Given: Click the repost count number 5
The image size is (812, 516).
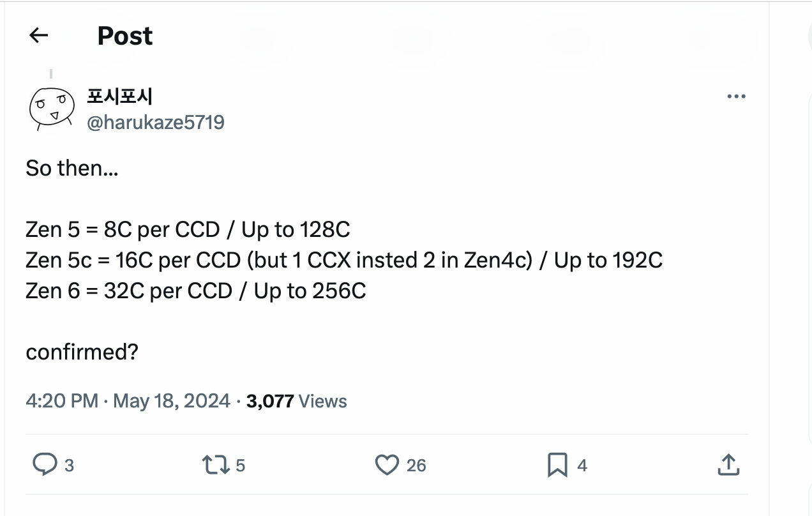Looking at the screenshot, I should 240,466.
